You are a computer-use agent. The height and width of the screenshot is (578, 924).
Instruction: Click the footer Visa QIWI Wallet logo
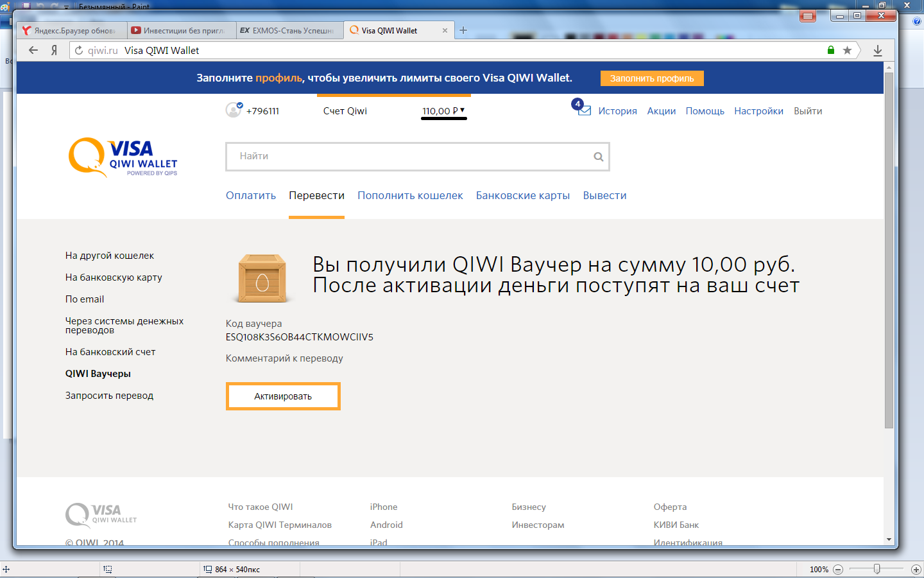(x=101, y=514)
